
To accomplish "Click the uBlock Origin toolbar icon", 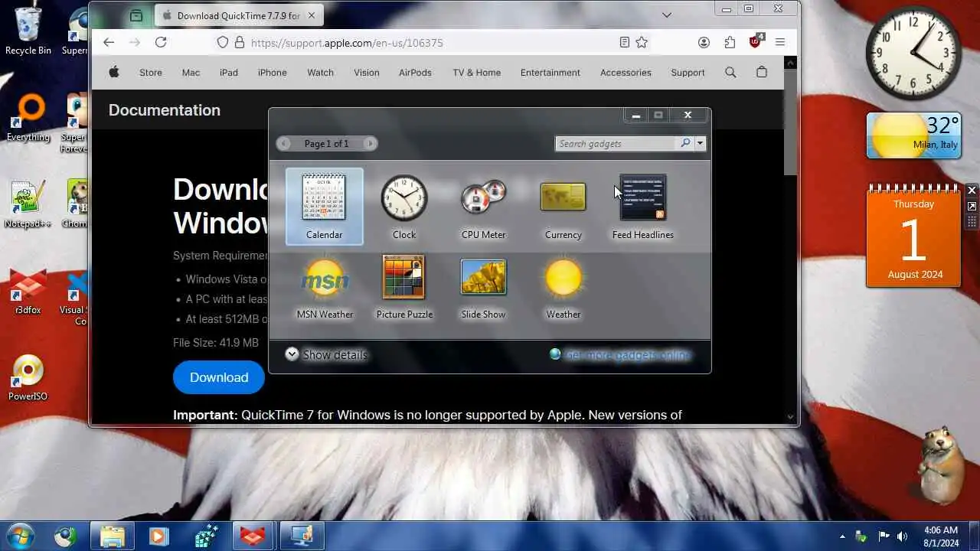I will [x=756, y=41].
